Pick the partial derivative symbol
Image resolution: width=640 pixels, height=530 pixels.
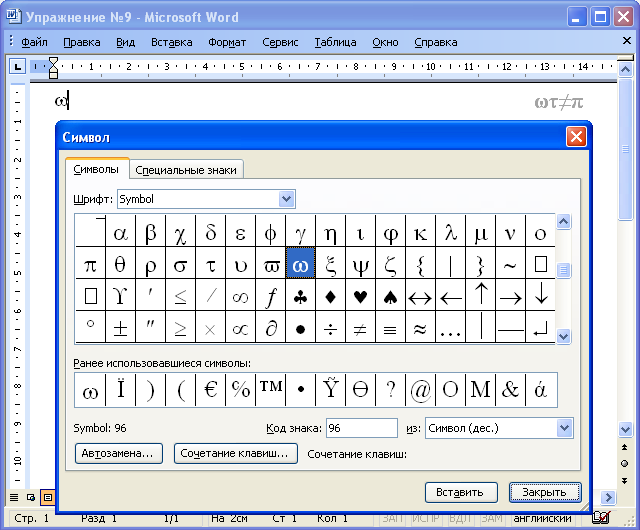(x=271, y=327)
